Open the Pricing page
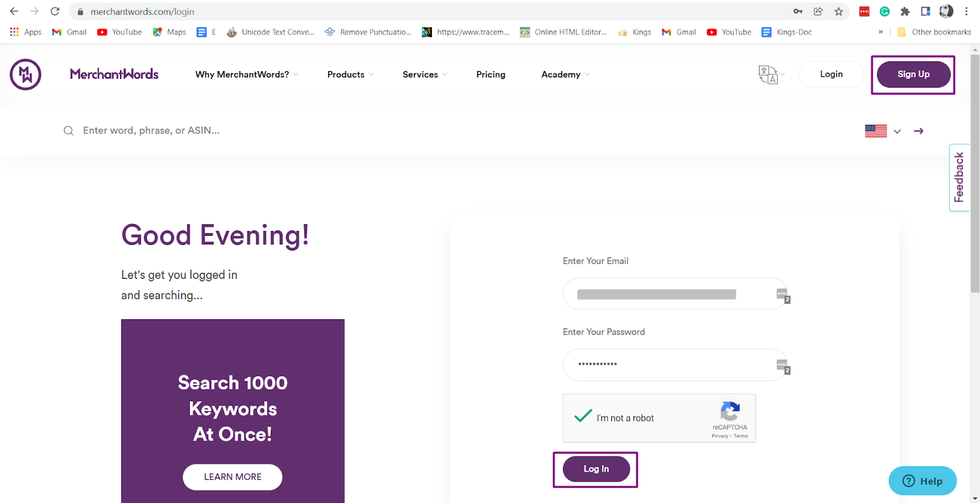This screenshot has height=503, width=980. 491,75
